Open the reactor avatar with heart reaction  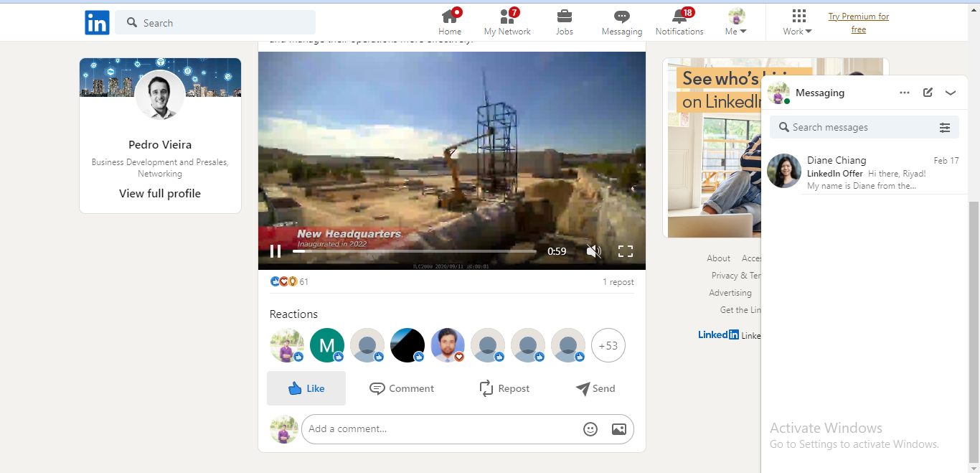click(448, 346)
